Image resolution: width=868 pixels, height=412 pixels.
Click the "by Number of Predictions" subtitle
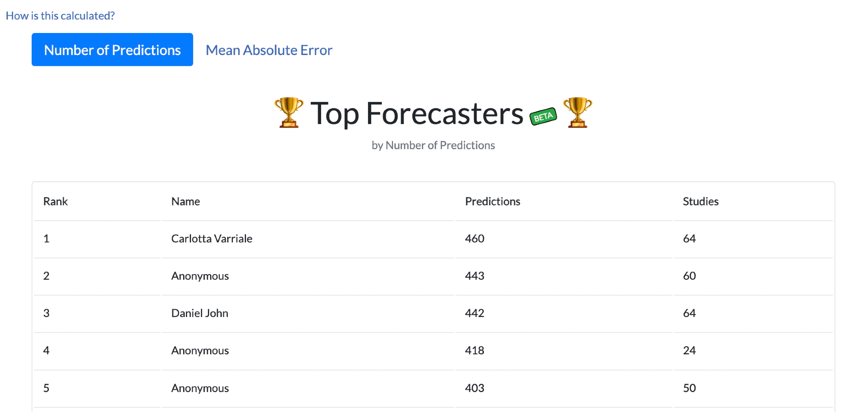433,145
